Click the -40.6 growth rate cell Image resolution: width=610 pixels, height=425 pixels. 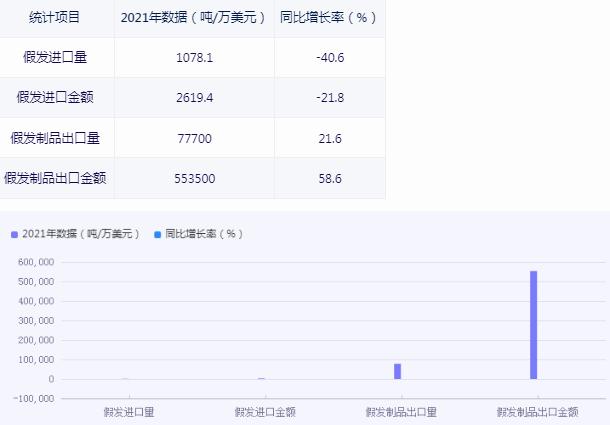tap(329, 57)
